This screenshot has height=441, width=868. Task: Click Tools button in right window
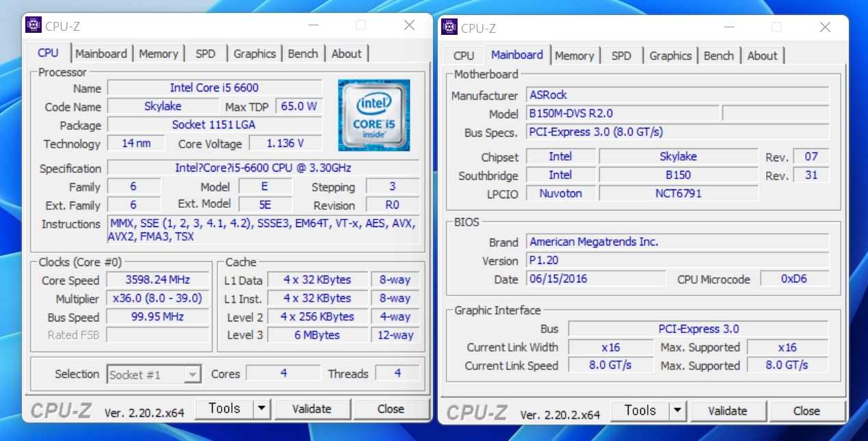[640, 410]
